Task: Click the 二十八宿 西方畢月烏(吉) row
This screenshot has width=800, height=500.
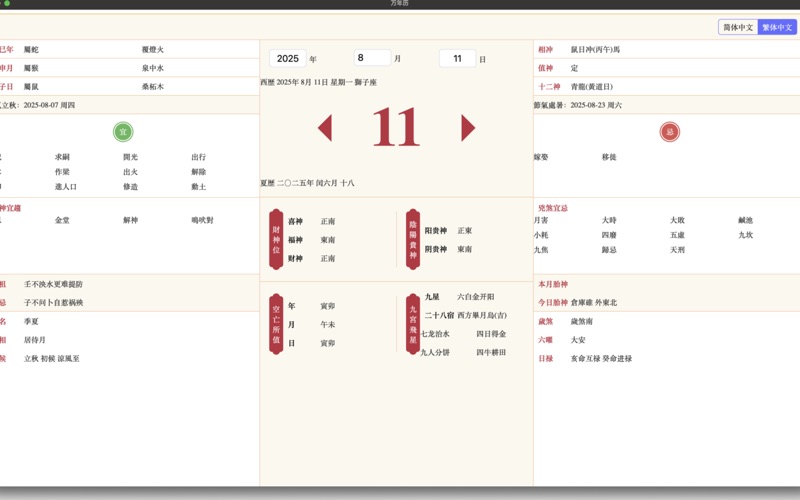Action: [x=466, y=315]
